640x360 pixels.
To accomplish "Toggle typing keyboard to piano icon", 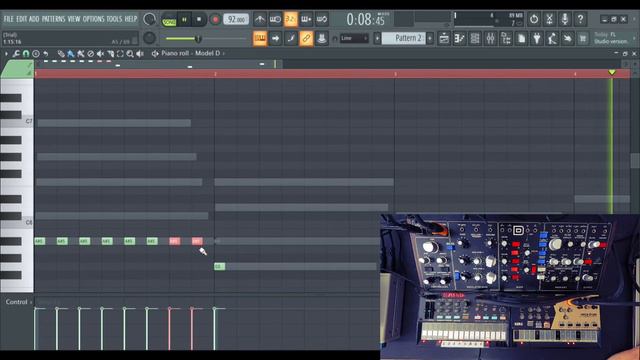I will (260, 38).
